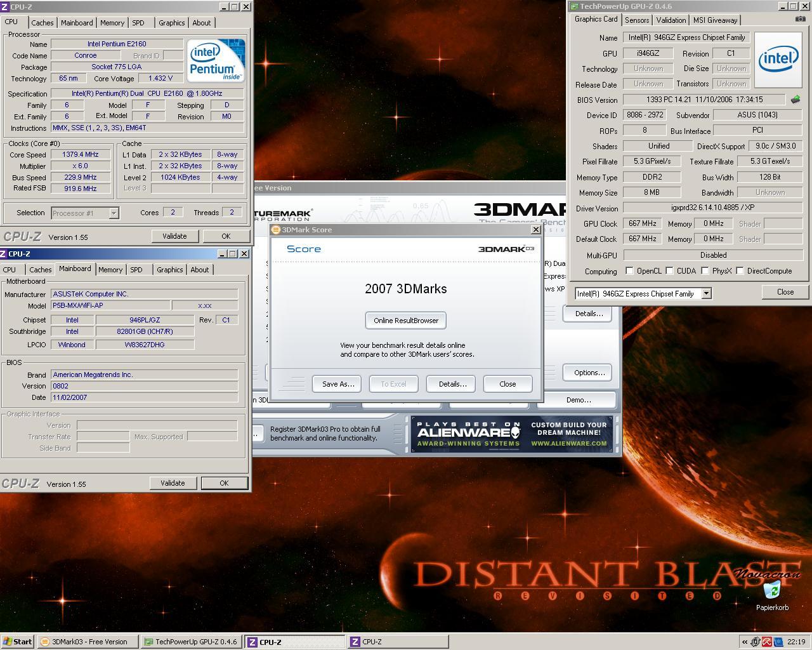Click Demo... button in 3DMark03 window

coord(578,400)
